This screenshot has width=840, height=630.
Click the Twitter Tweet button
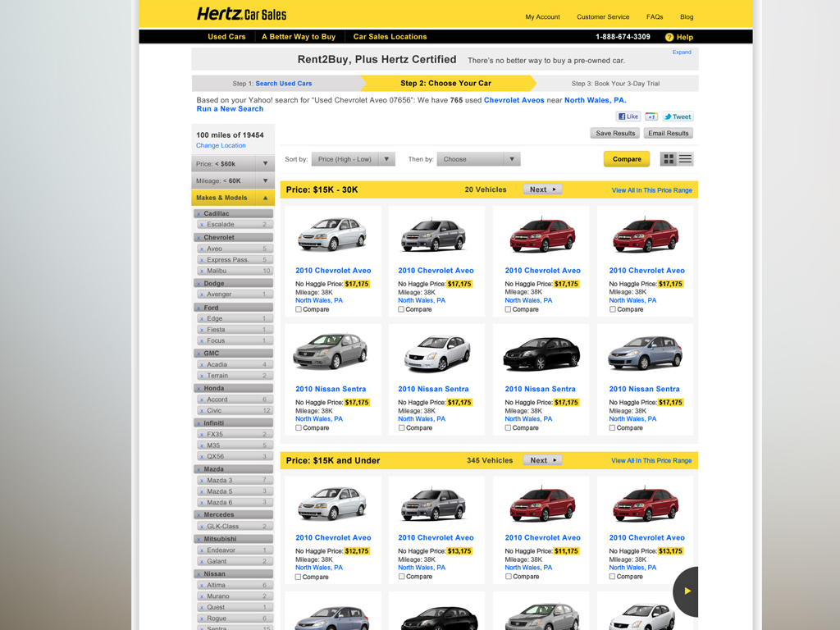pyautogui.click(x=678, y=116)
